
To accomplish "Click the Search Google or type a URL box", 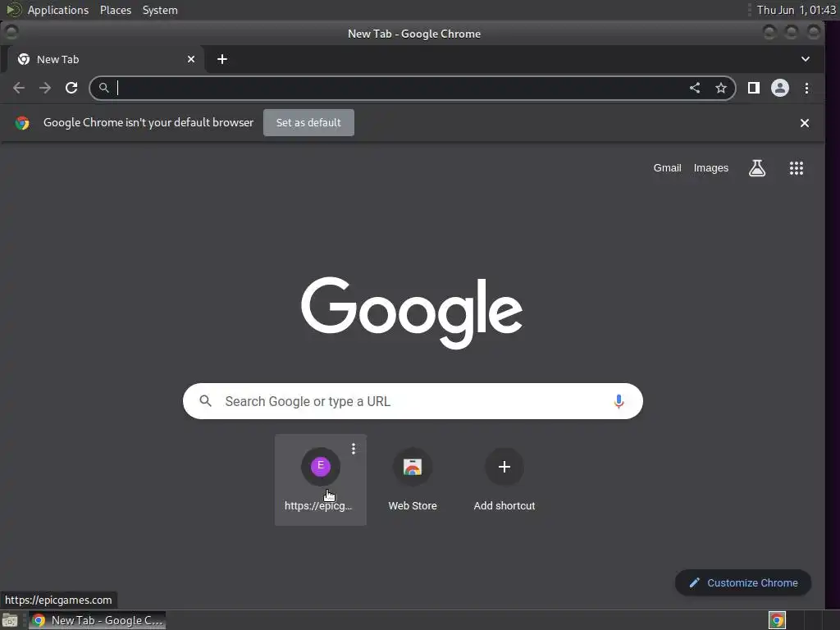I will click(413, 401).
